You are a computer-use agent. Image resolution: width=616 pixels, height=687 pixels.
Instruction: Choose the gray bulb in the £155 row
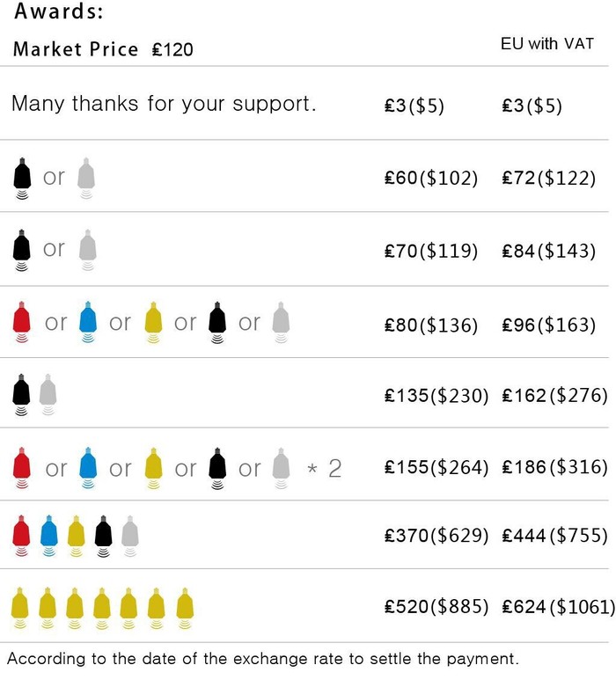pyautogui.click(x=281, y=468)
